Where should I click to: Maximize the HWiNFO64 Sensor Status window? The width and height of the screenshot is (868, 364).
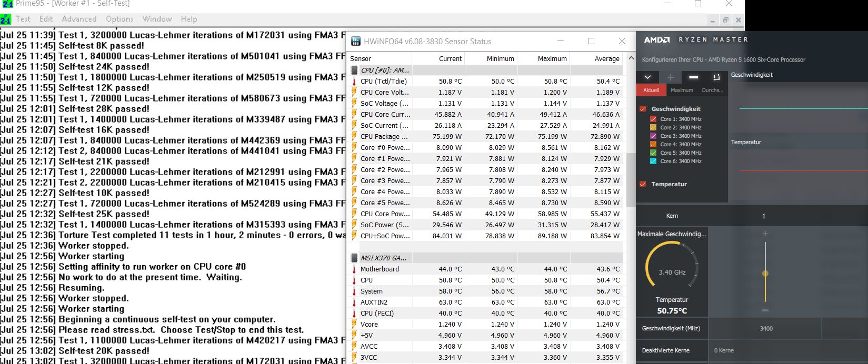pos(591,41)
